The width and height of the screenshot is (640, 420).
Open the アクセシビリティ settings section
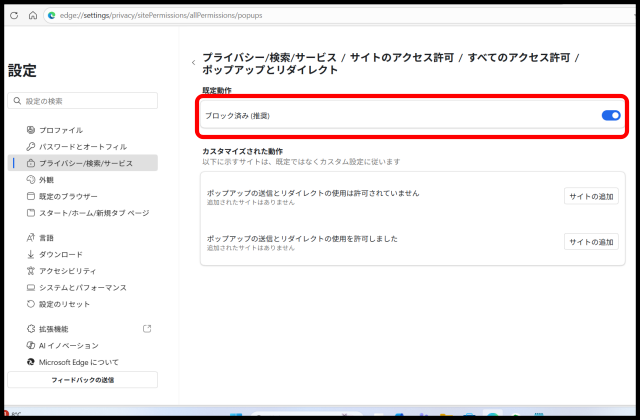point(82,271)
